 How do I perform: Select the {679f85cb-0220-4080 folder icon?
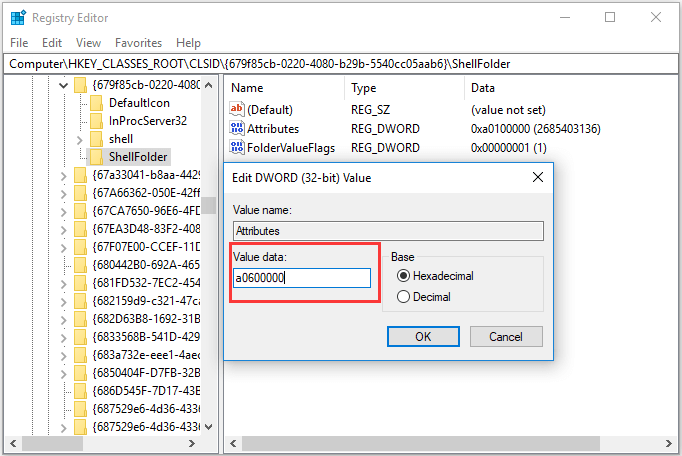coord(80,85)
